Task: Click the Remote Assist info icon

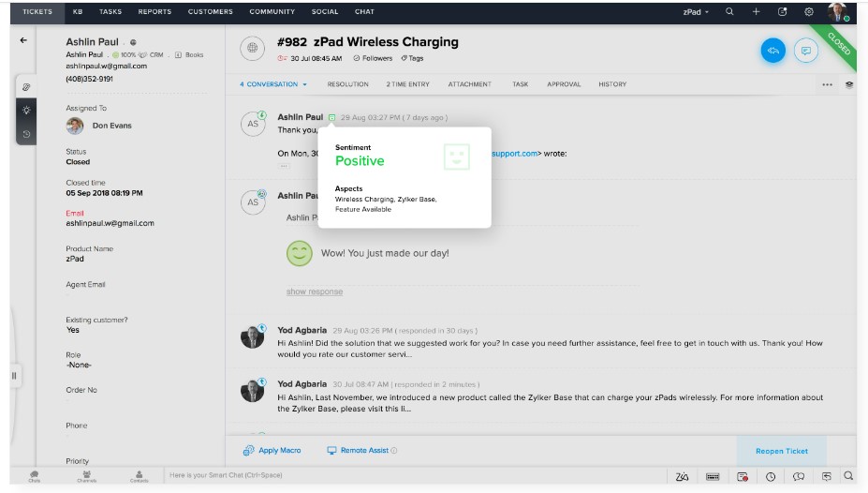Action: pyautogui.click(x=393, y=450)
